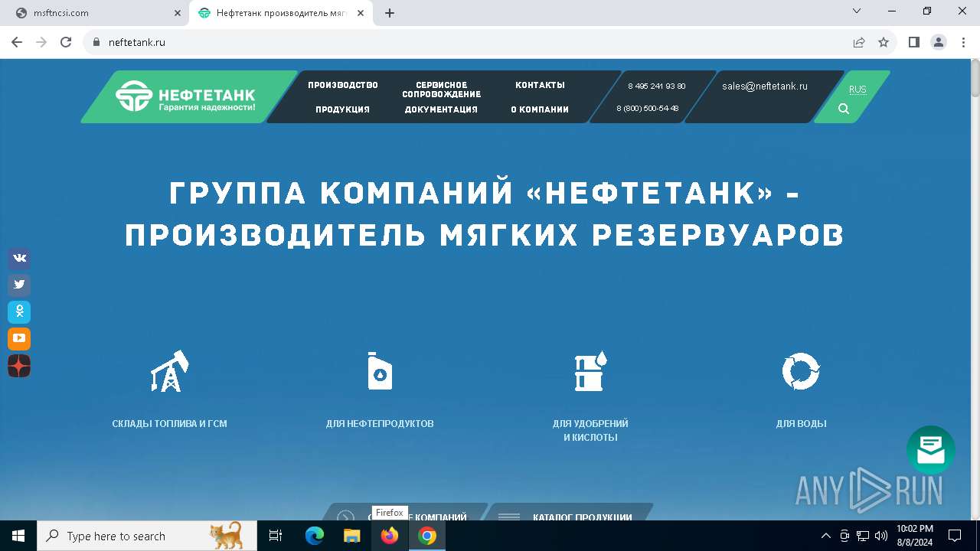Share this page via the share icon
Viewport: 980px width, 551px height.
(x=859, y=42)
